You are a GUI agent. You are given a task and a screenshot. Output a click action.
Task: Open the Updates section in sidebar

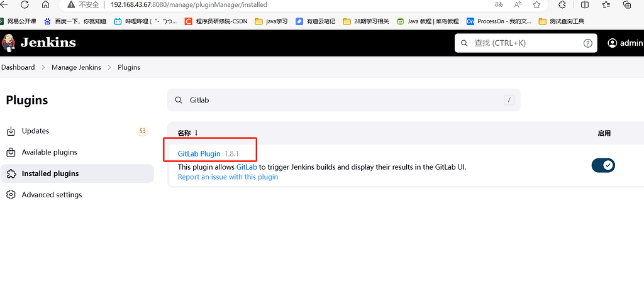tap(35, 131)
